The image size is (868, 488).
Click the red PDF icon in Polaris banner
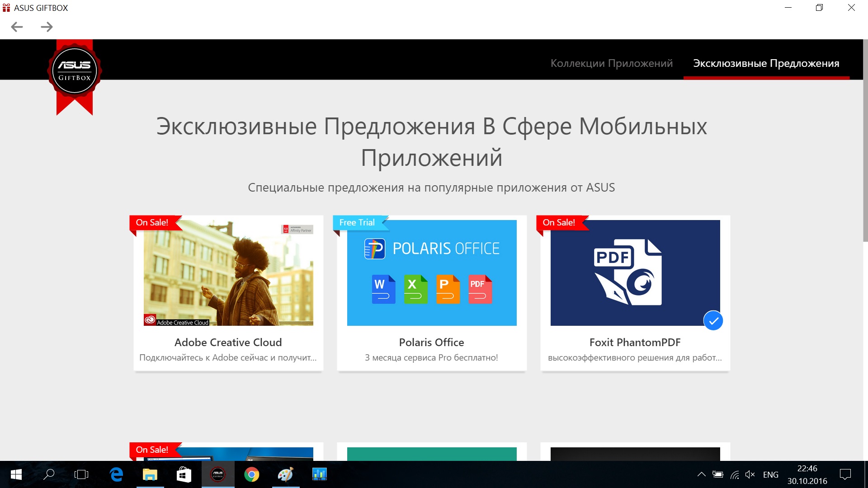click(480, 289)
